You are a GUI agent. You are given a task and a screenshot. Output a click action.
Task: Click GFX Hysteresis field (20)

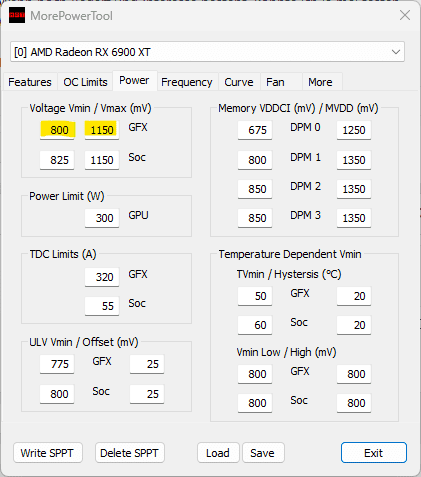pyautogui.click(x=354, y=296)
